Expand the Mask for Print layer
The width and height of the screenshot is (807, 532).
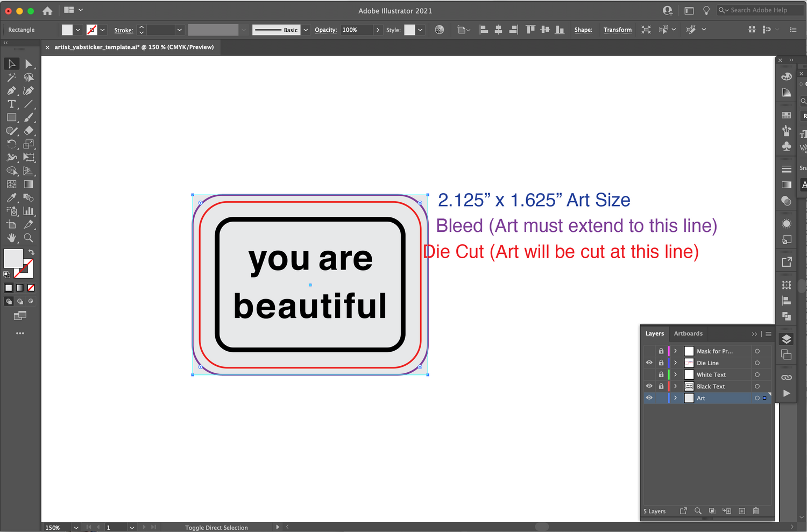click(x=676, y=351)
